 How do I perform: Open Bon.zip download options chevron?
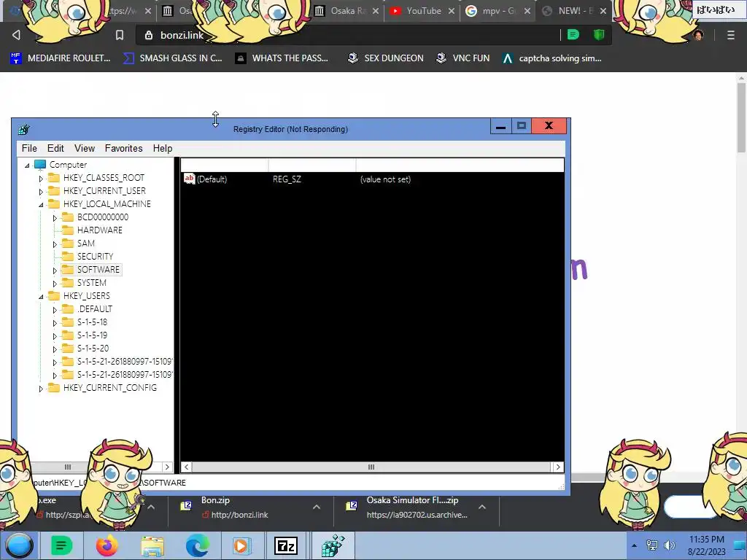(x=317, y=507)
